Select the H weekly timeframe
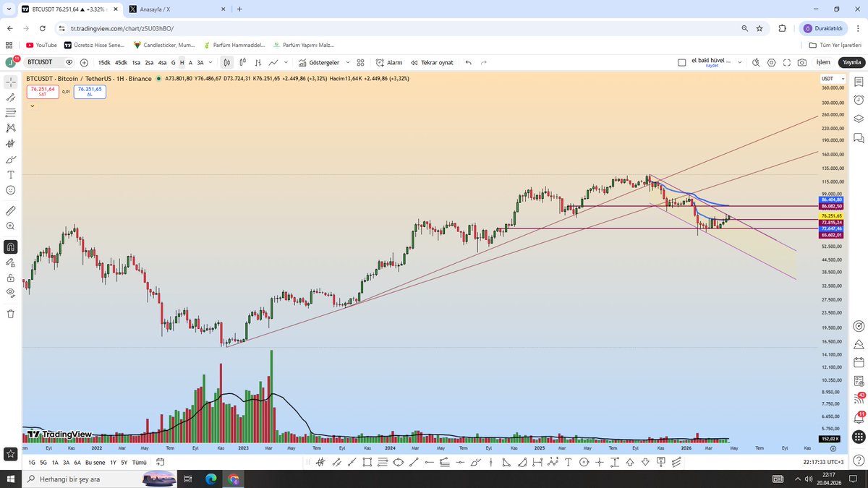 182,63
